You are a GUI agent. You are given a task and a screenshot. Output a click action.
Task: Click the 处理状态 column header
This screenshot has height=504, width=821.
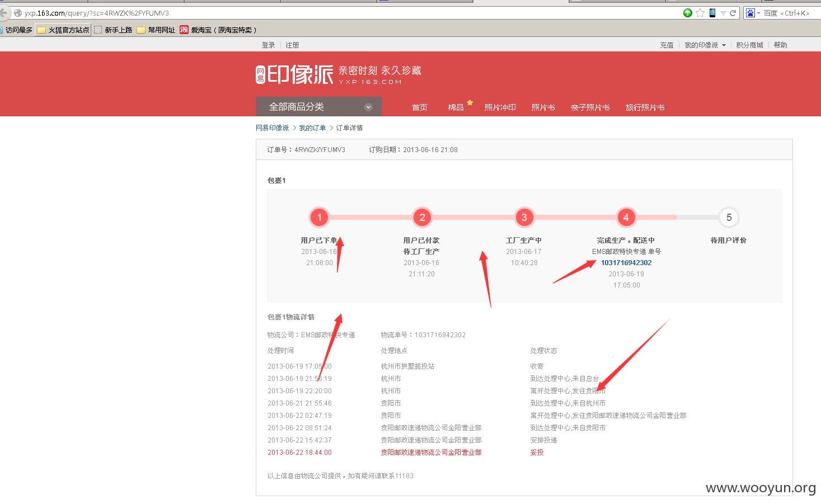(x=543, y=351)
